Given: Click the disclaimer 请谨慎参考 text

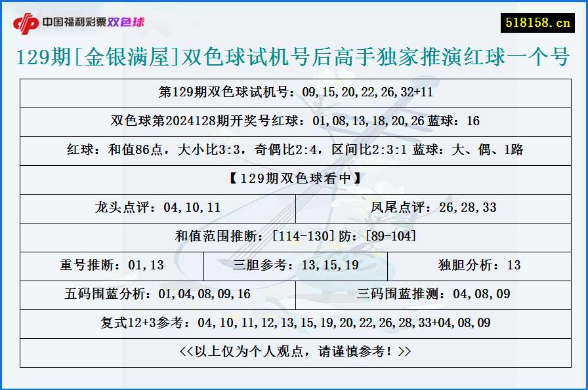Looking at the screenshot, I should click(x=294, y=352).
